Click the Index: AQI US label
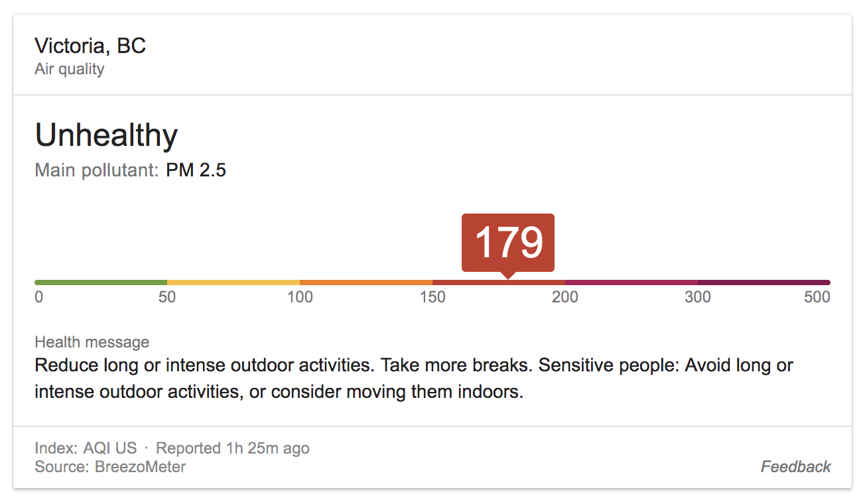 86,448
